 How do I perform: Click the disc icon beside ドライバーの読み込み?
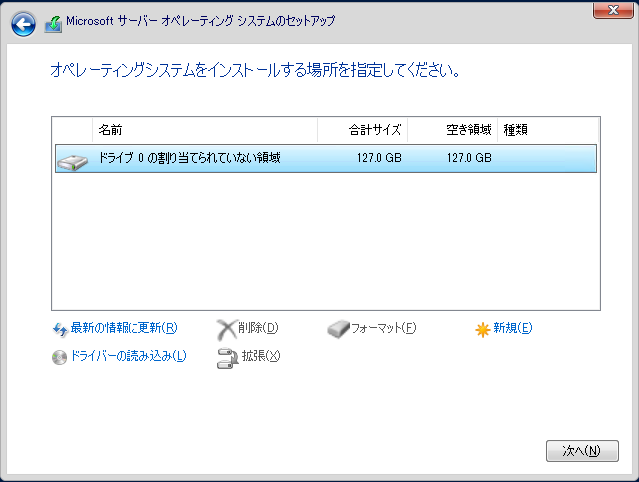click(x=59, y=357)
